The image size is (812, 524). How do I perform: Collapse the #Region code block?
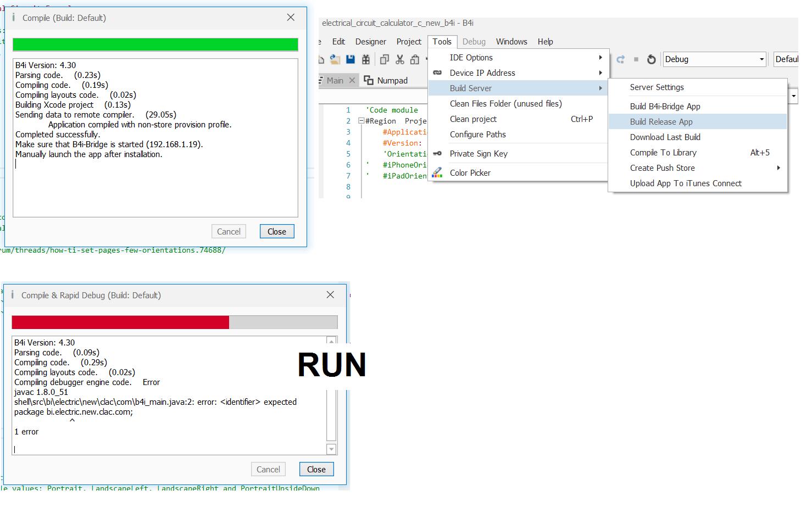coord(361,121)
